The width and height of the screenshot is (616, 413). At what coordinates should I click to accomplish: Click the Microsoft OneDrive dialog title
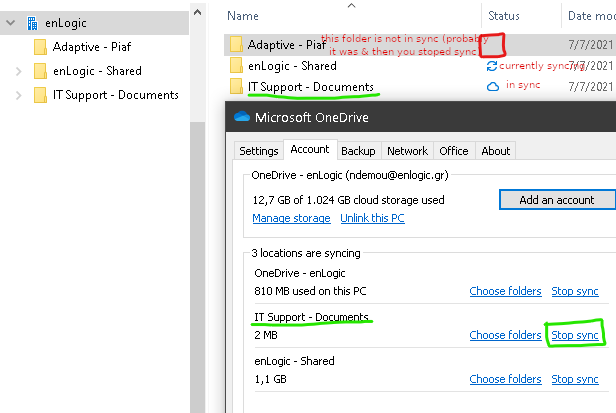[x=312, y=117]
